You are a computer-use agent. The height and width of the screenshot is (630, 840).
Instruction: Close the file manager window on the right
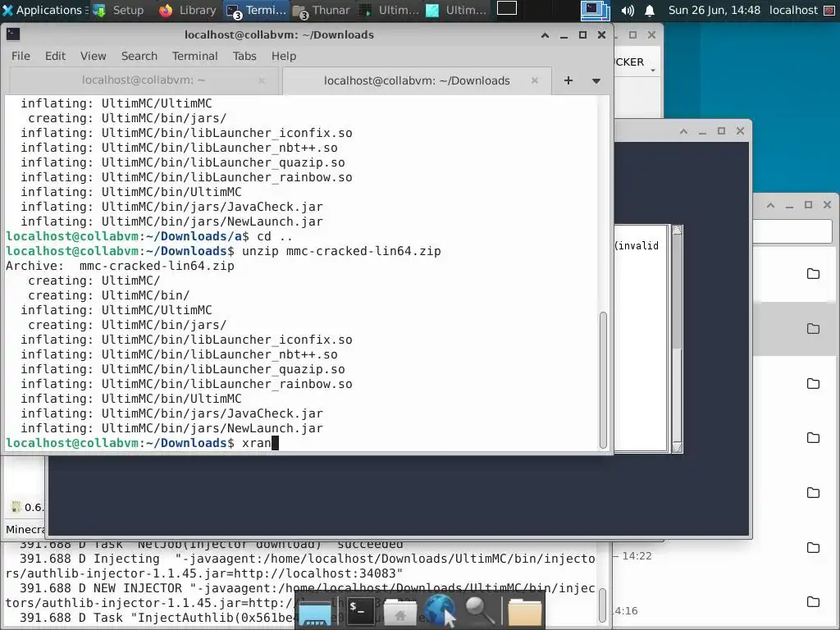pyautogui.click(x=827, y=204)
